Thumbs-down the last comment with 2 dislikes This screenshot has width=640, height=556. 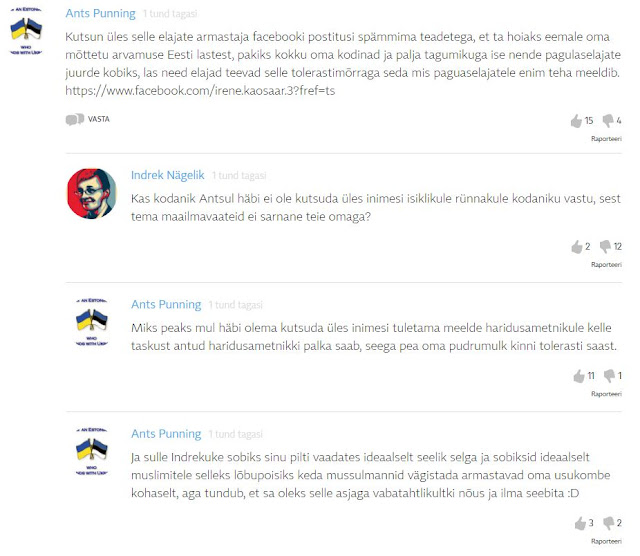pyautogui.click(x=609, y=523)
